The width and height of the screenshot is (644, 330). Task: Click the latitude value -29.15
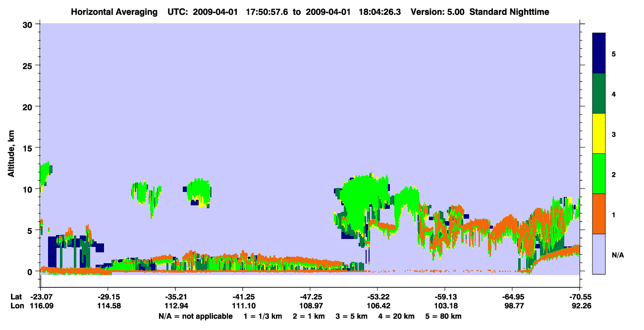(x=107, y=297)
